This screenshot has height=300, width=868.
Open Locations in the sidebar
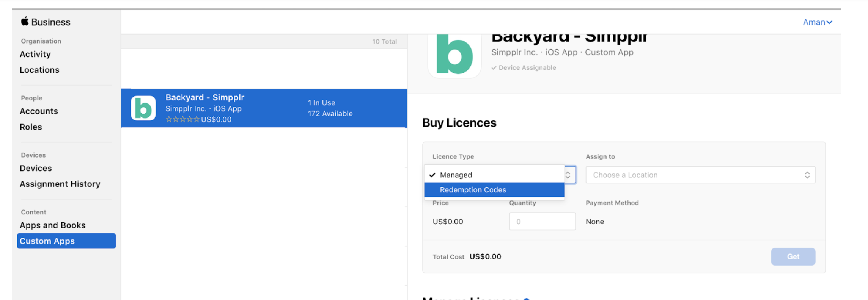[39, 70]
